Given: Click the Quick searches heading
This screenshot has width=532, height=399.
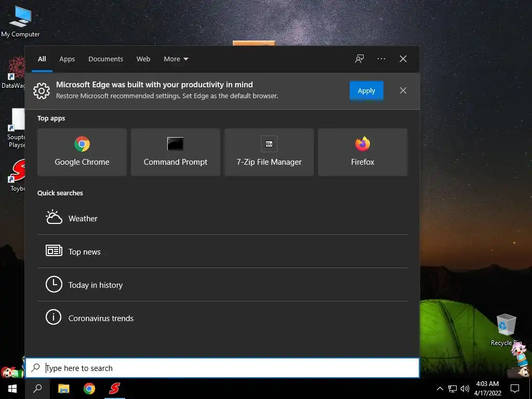Looking at the screenshot, I should coord(60,193).
